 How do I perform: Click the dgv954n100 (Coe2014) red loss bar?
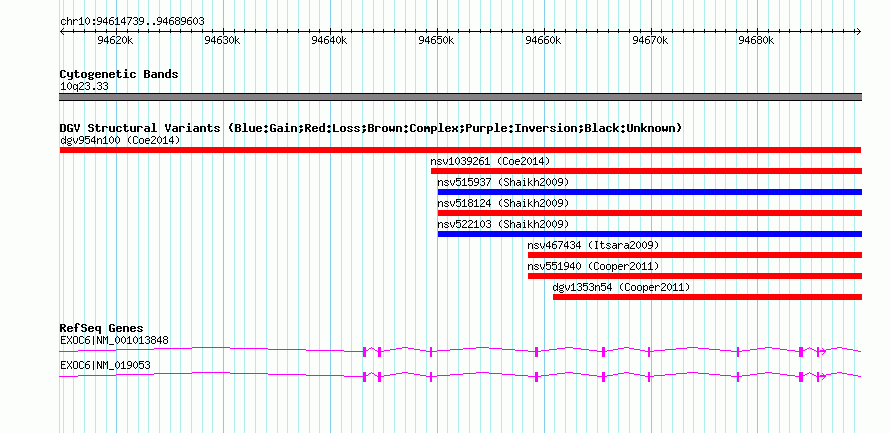pyautogui.click(x=460, y=150)
